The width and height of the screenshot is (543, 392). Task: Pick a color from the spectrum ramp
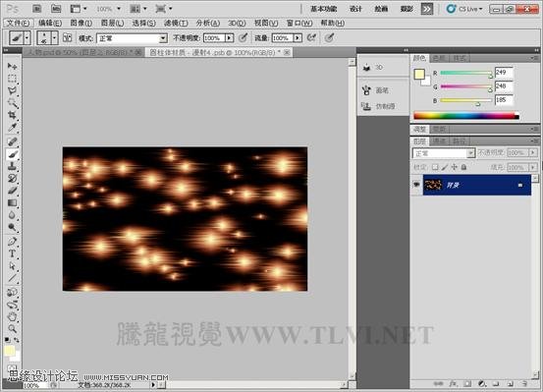tap(466, 116)
